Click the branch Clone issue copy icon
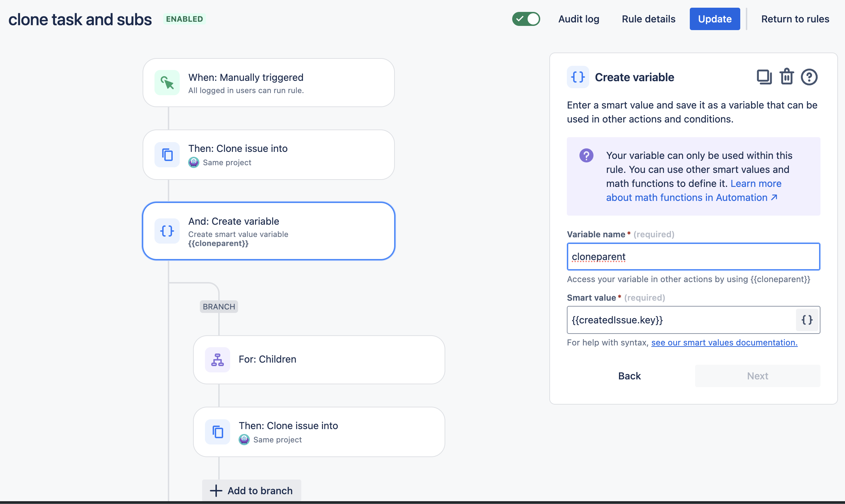This screenshot has height=504, width=845. (x=218, y=432)
